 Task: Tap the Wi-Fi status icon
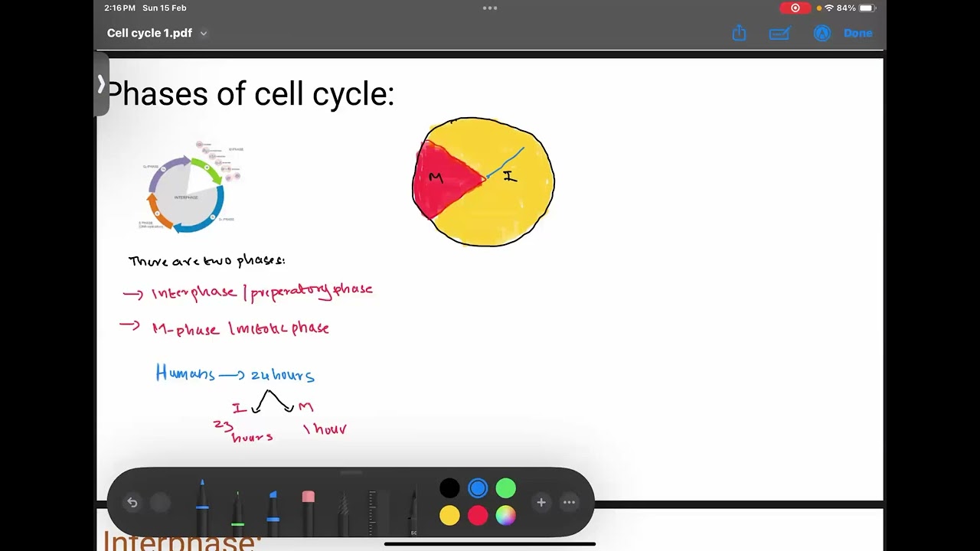tap(829, 8)
